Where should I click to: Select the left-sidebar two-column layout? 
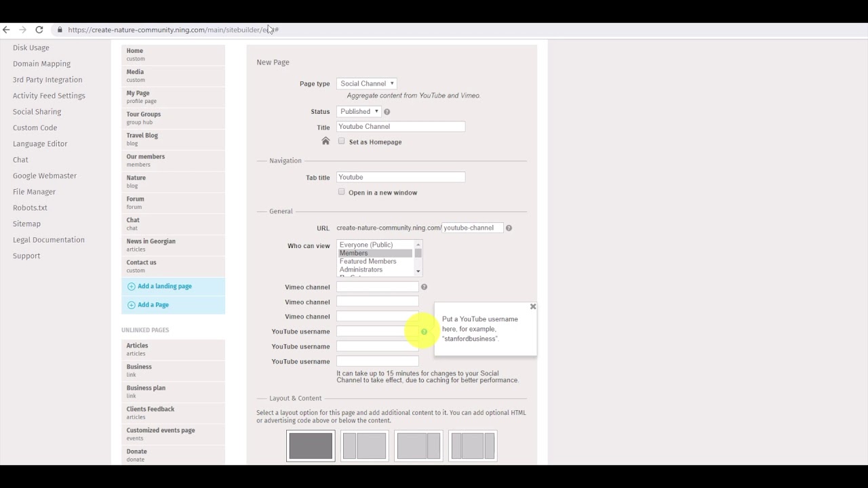coord(365,446)
